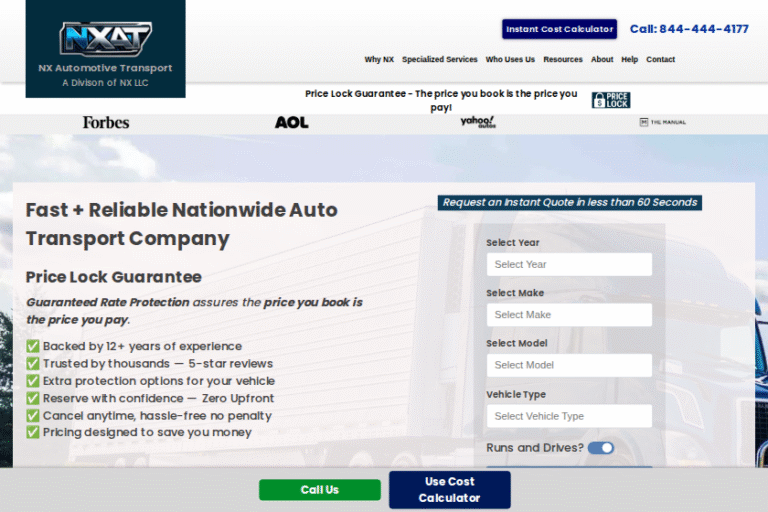The image size is (768, 512).
Task: Open the Specialized Services menu
Action: tap(439, 60)
